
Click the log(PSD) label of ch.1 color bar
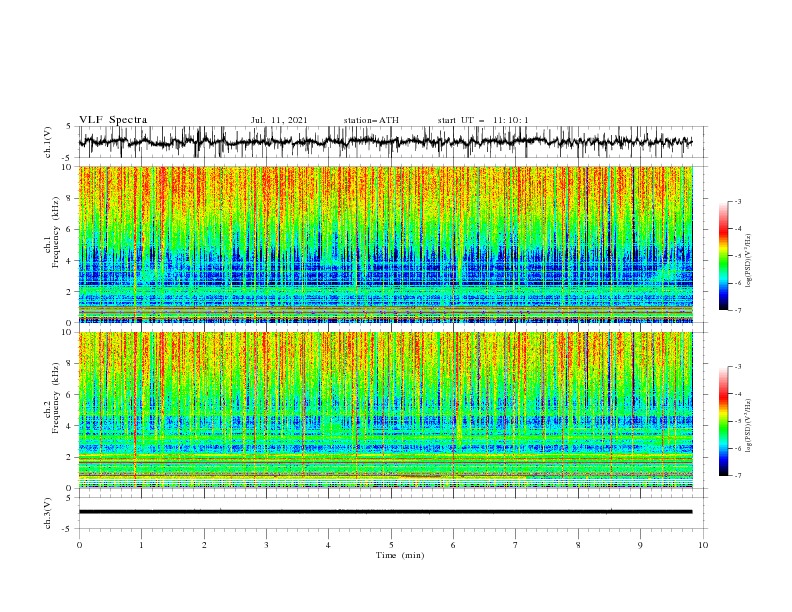748,261
